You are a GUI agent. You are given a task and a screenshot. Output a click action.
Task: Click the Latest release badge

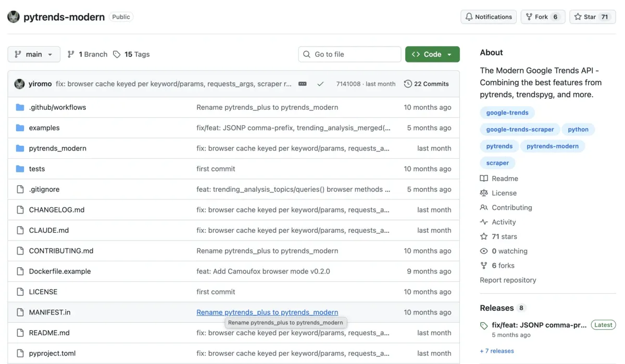coord(603,325)
